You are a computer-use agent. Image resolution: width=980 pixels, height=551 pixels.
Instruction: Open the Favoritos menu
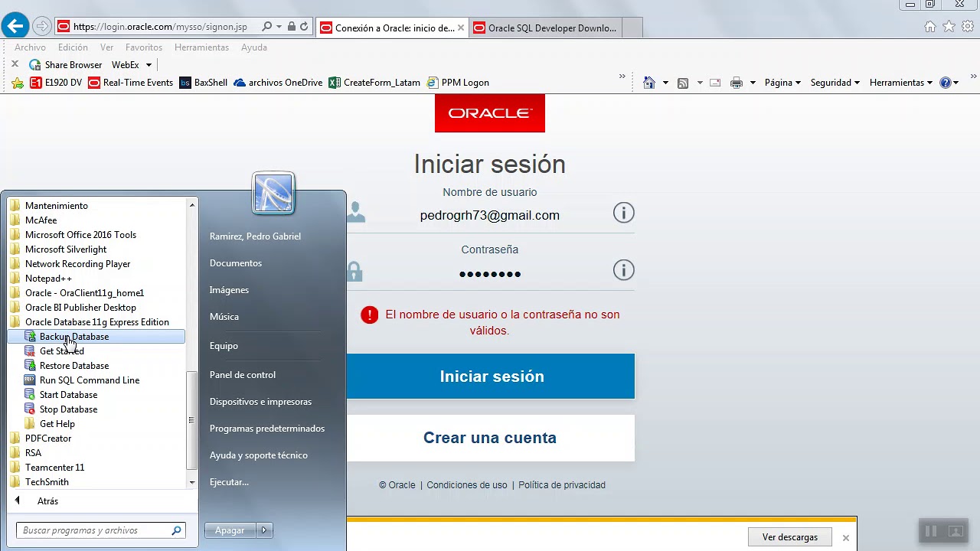point(144,47)
